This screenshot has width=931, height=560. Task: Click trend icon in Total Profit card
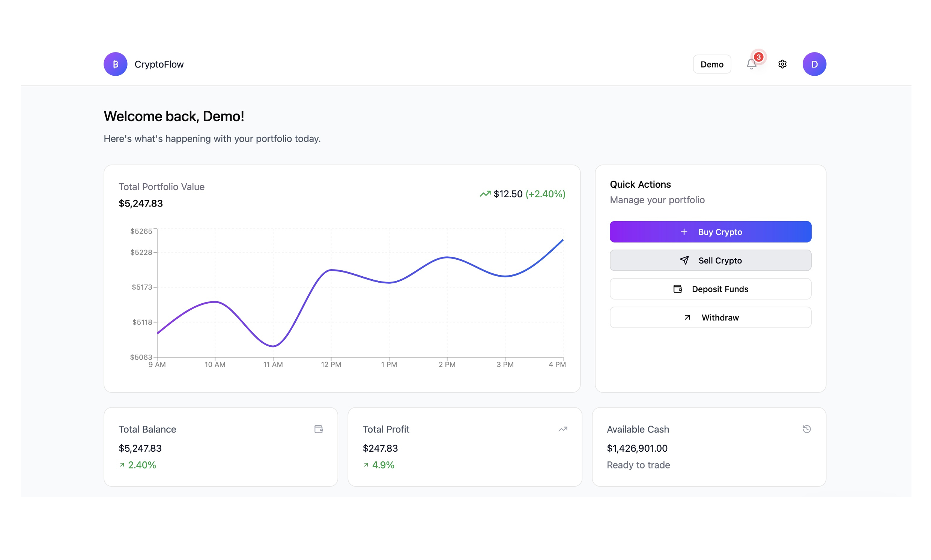click(563, 429)
